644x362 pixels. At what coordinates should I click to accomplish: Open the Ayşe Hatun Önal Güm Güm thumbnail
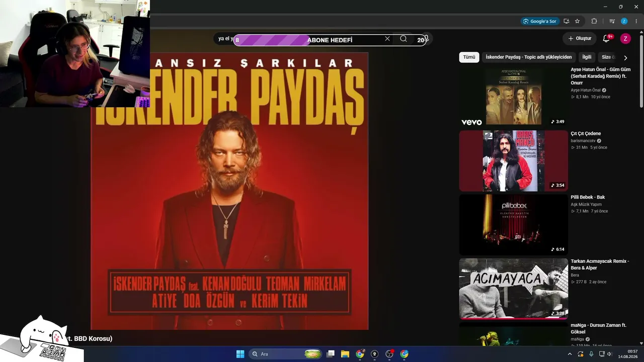point(513,97)
